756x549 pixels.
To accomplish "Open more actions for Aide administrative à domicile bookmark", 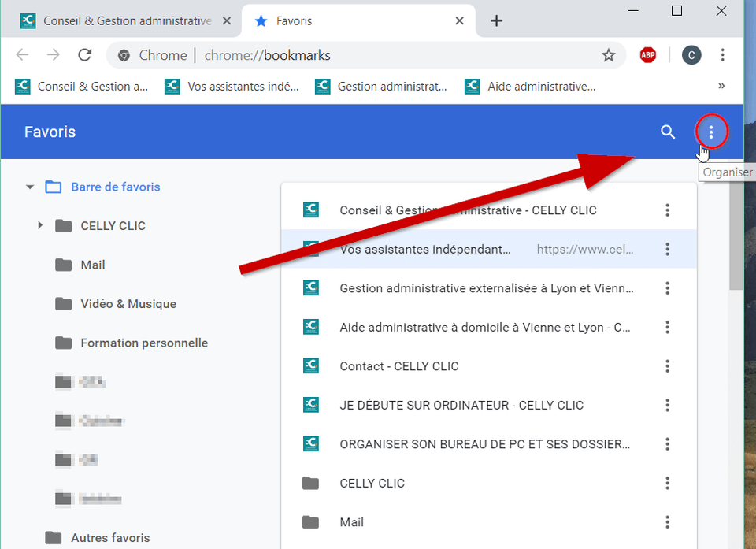I will tap(667, 327).
